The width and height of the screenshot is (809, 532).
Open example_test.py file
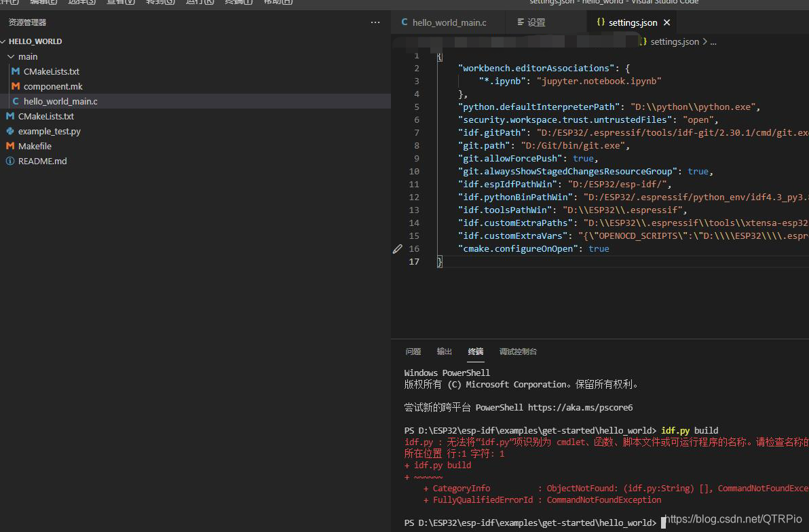[x=49, y=131]
